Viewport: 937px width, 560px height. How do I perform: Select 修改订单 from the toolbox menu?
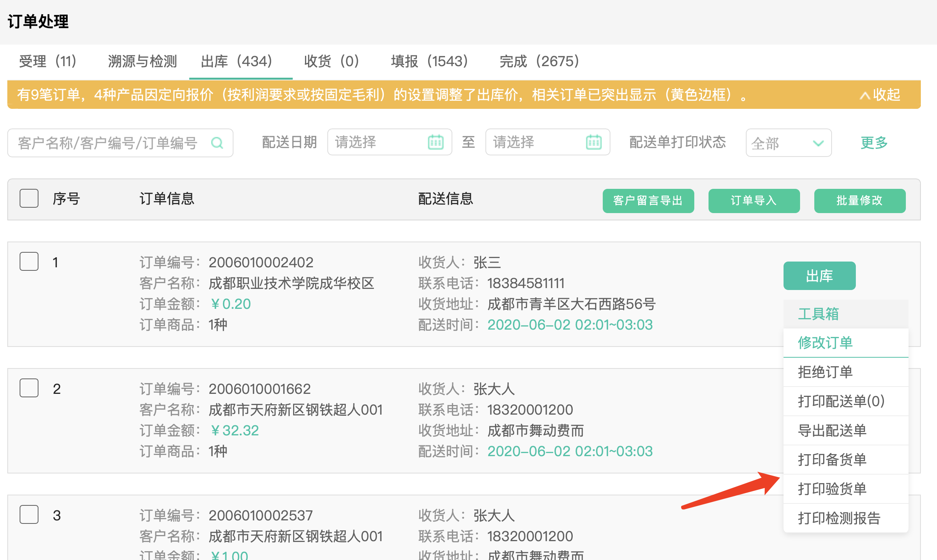[x=825, y=343]
